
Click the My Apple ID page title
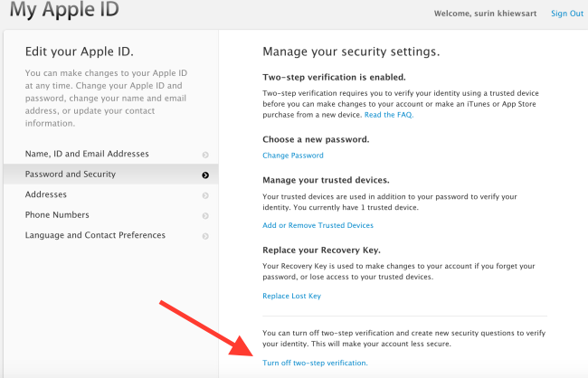coord(64,9)
